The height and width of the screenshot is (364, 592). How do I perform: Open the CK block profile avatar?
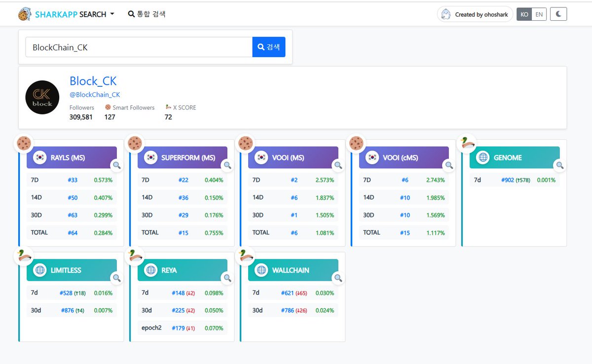click(x=42, y=98)
